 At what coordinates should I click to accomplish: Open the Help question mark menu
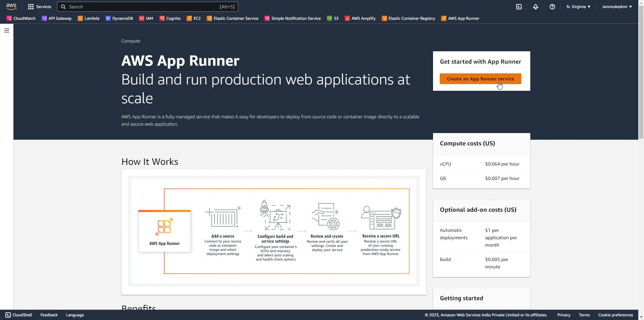pyautogui.click(x=552, y=7)
